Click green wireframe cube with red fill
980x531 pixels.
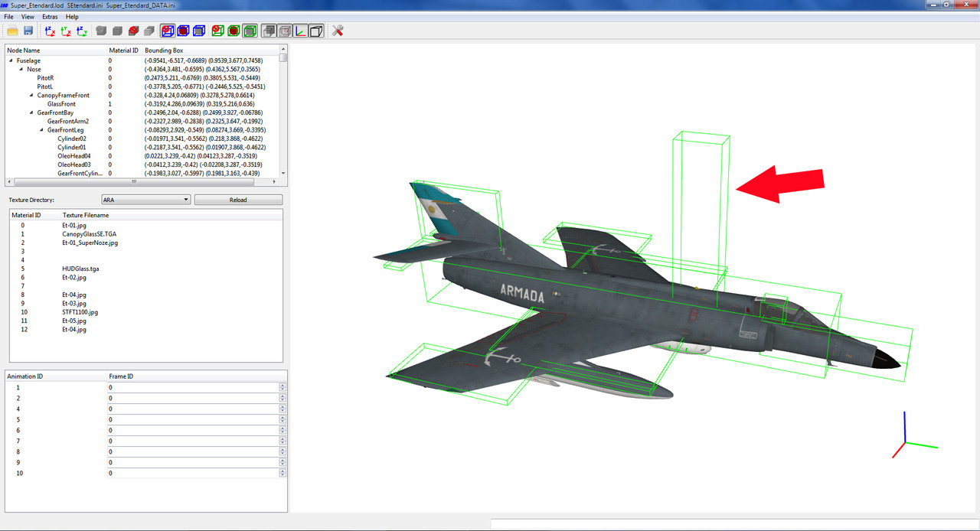pos(234,31)
